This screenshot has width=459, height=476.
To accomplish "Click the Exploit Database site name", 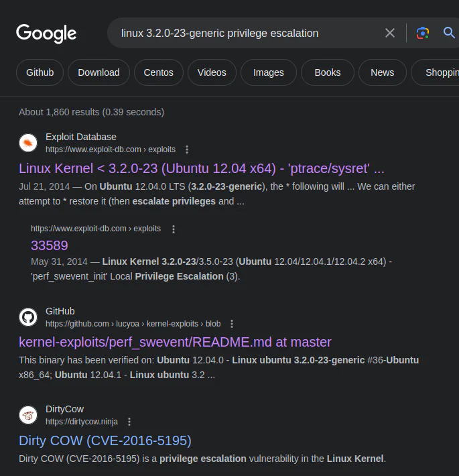I will [x=81, y=137].
